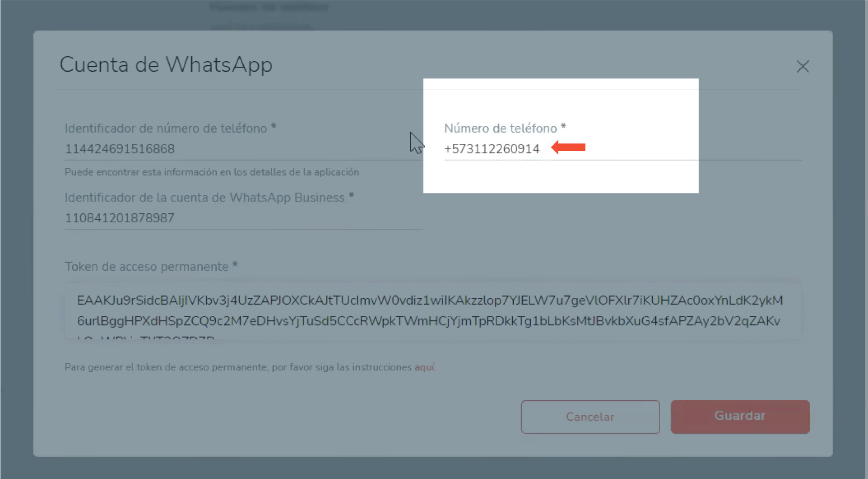Edit the WhatsApp Business account ID field

pos(244,218)
